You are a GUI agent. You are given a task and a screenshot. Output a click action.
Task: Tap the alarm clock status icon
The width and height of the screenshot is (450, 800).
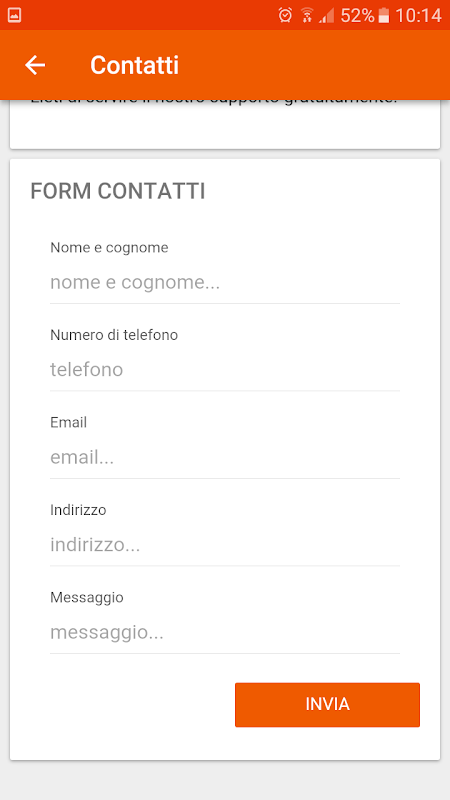pos(285,15)
